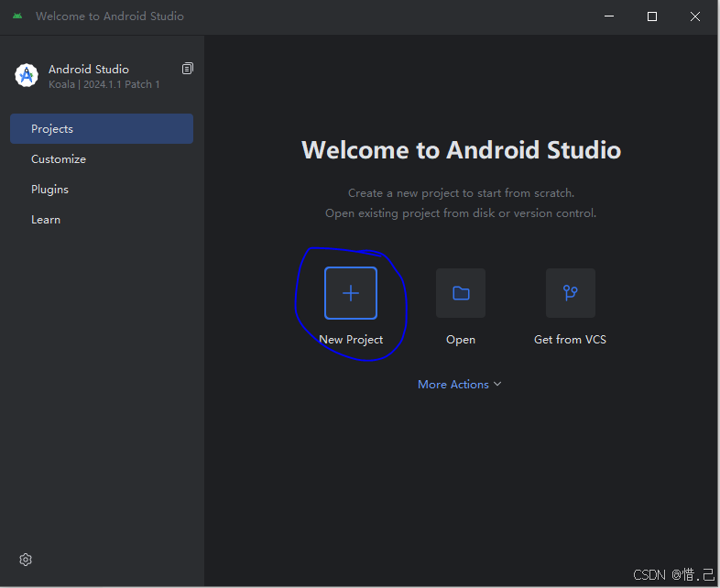Click the Welcome to Android Studio heading
This screenshot has height=588, width=720.
tap(461, 150)
